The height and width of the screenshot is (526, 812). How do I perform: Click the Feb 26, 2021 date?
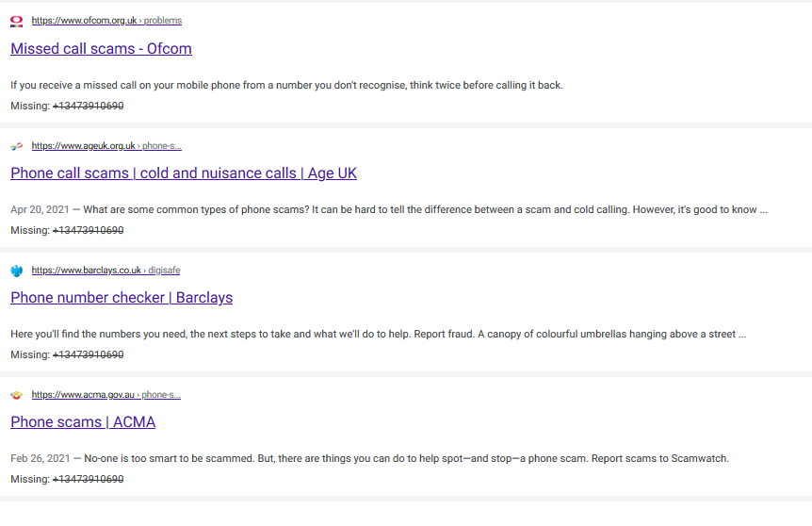coord(40,458)
